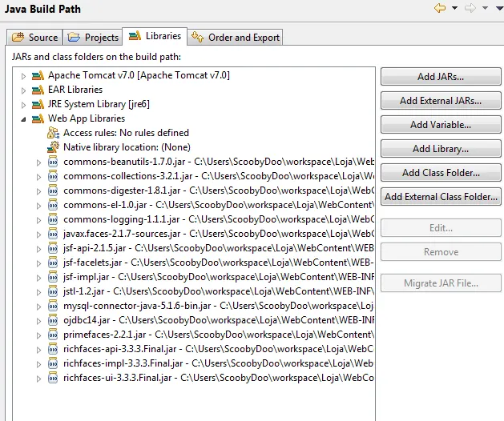The height and width of the screenshot is (421, 504).
Task: Click the jar icon for jstl-1.2.jar
Action: click(53, 291)
